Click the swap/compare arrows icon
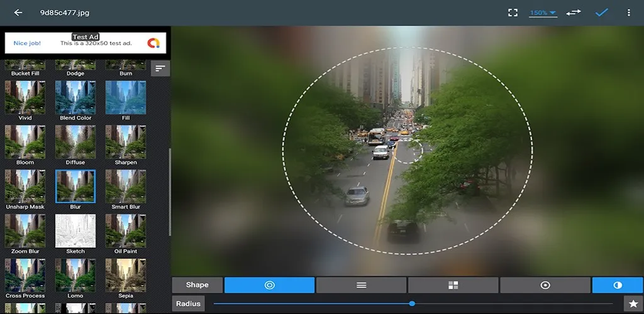Viewport: 644px width, 314px height. [x=574, y=13]
